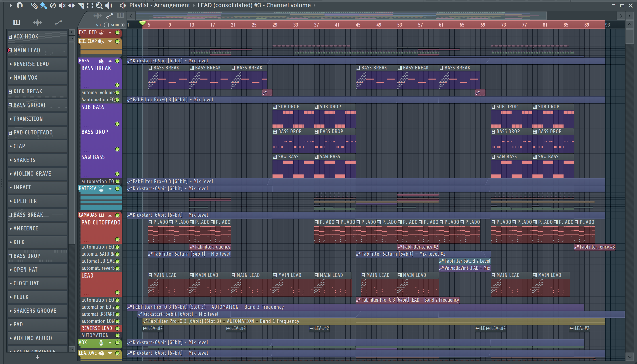Open the Playlist main menu arrow

click(x=10, y=5)
